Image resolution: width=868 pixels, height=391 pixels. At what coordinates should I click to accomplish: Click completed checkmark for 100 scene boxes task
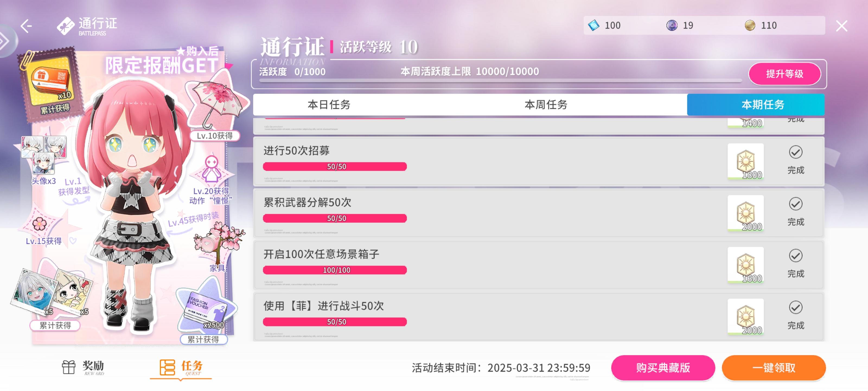tap(795, 256)
